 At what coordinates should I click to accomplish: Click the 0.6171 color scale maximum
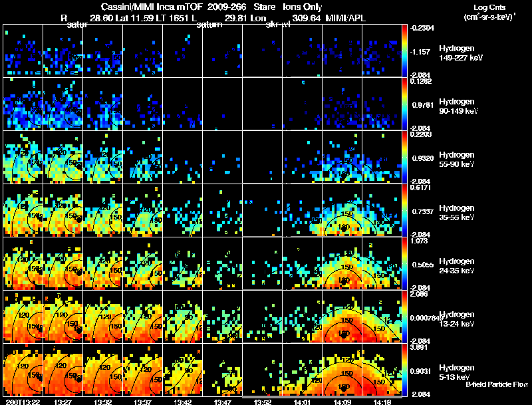[420, 188]
